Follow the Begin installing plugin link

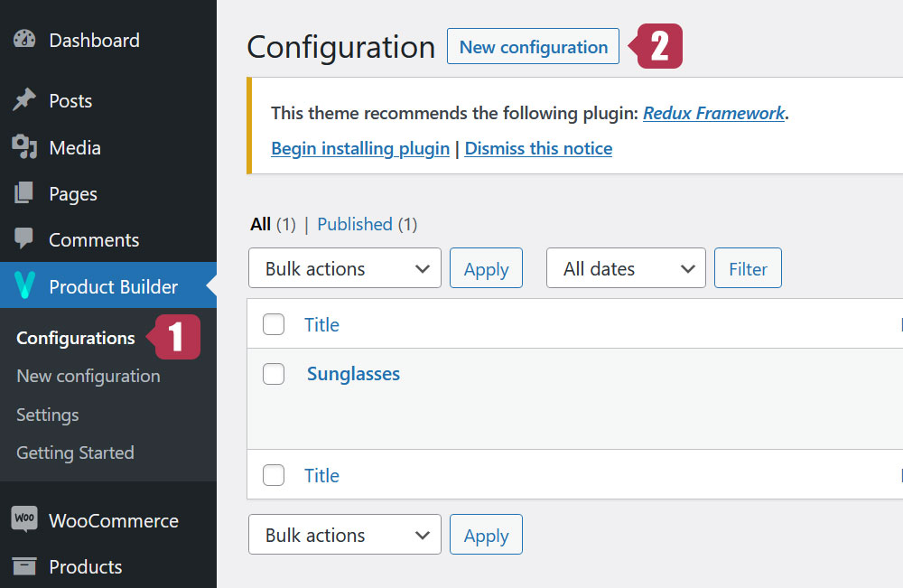(x=360, y=149)
